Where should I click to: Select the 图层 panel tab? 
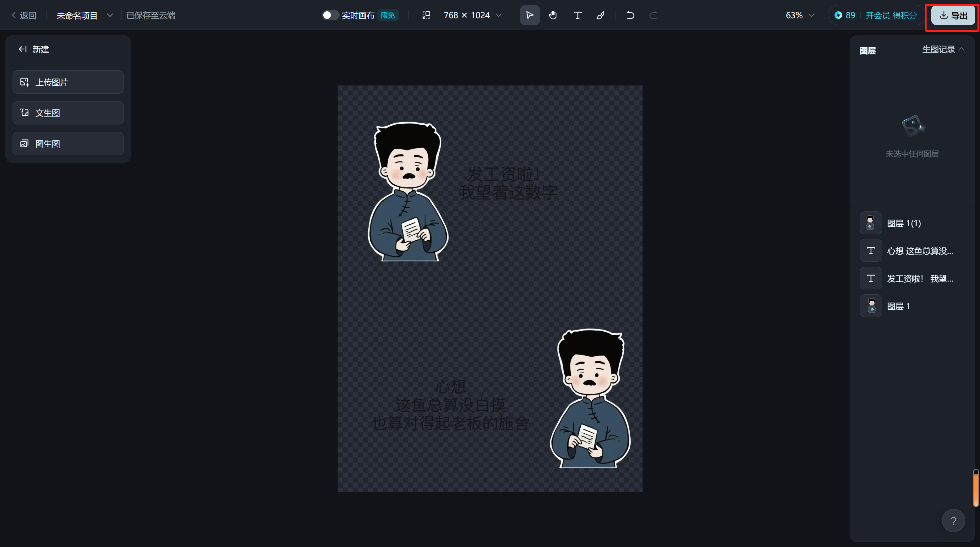point(868,51)
